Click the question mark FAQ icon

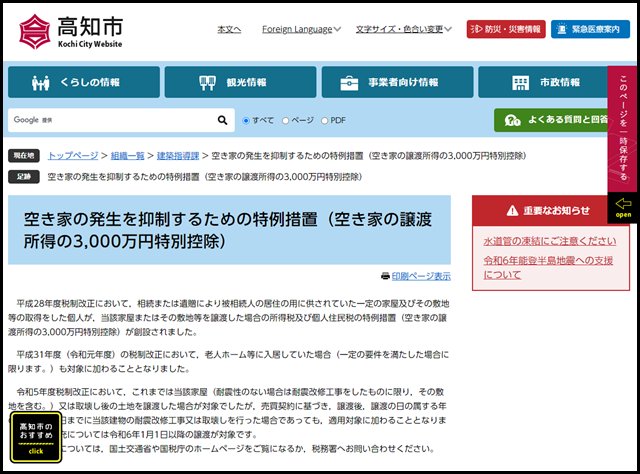coord(512,120)
